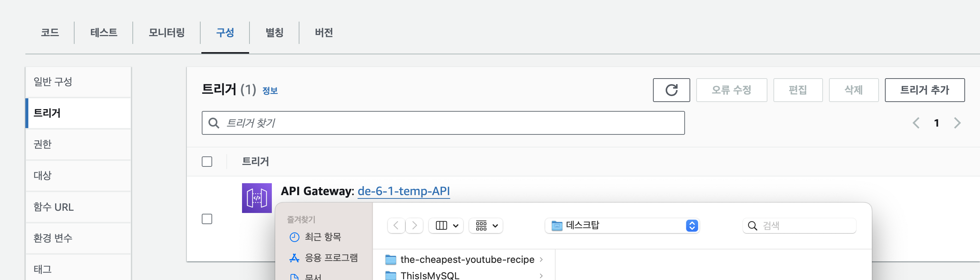Click the file dialog forward arrow
The image size is (980, 280).
point(414,226)
